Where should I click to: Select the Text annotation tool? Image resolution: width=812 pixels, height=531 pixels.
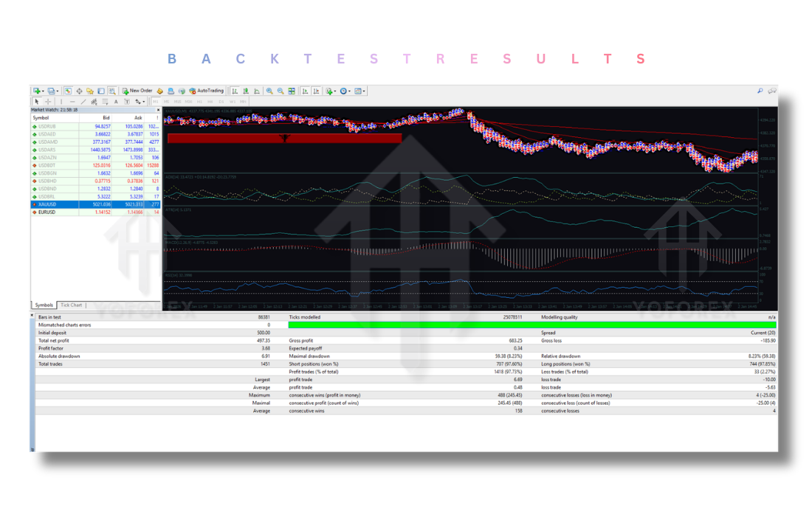[115, 101]
